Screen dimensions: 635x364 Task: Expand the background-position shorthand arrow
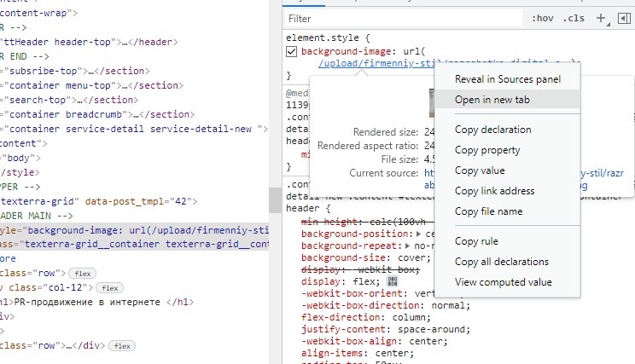(x=420, y=233)
